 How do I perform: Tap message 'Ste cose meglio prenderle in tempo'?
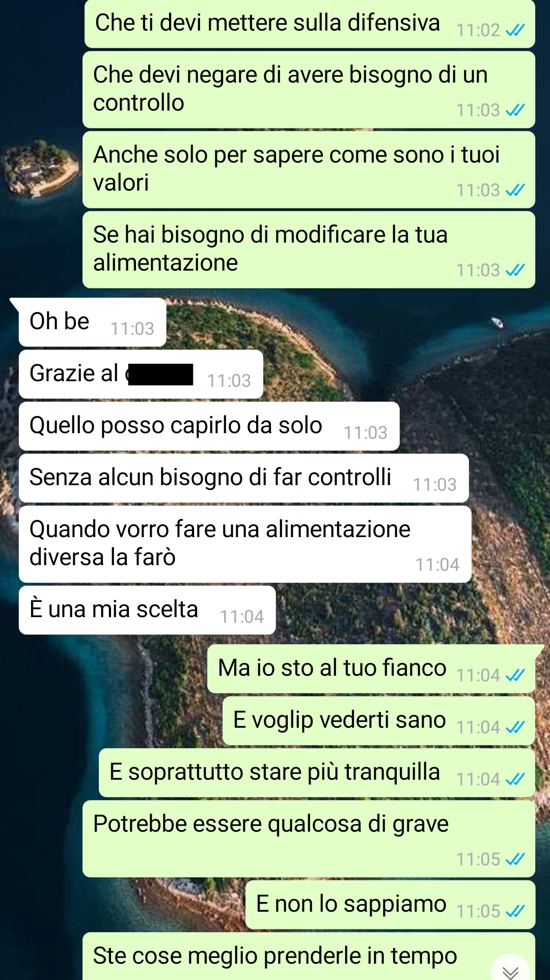click(x=309, y=957)
